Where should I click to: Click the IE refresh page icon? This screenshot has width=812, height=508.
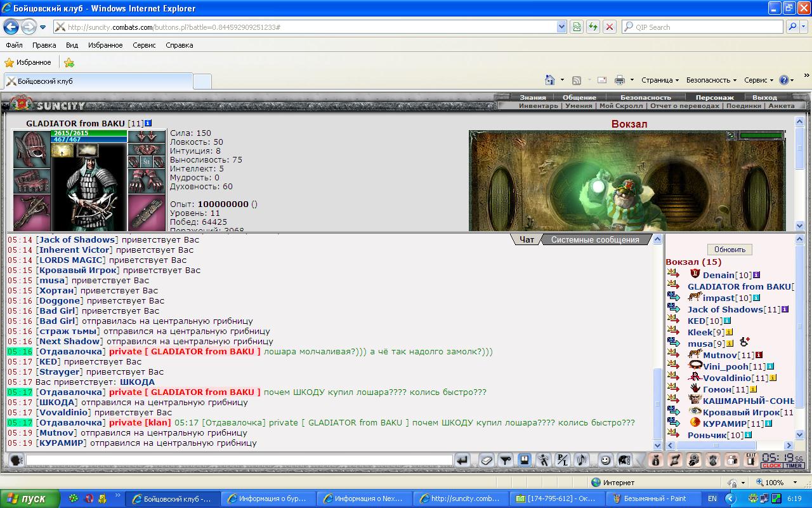(593, 27)
